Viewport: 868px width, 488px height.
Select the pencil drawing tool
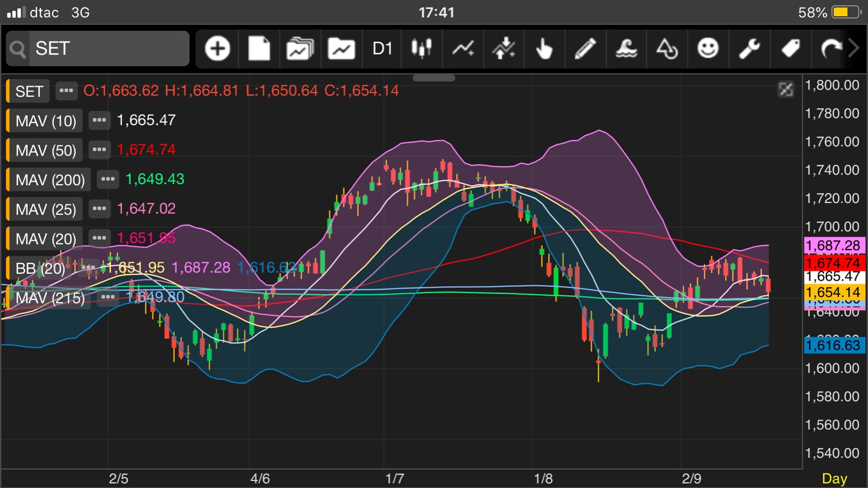click(x=585, y=49)
